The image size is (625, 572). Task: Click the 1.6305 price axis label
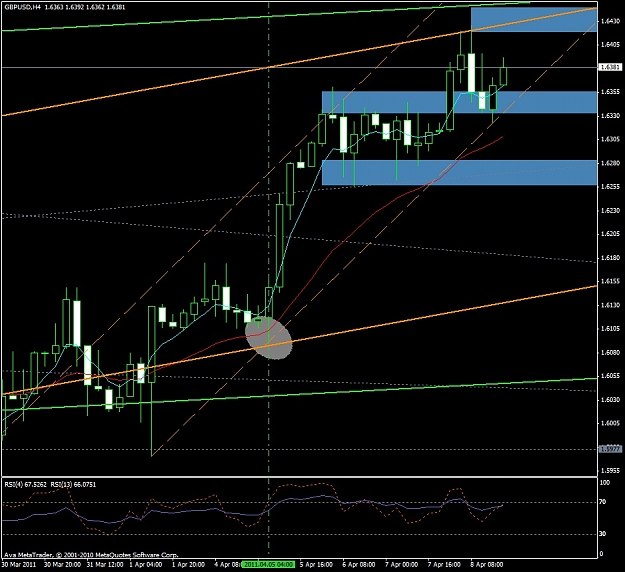pyautogui.click(x=610, y=139)
